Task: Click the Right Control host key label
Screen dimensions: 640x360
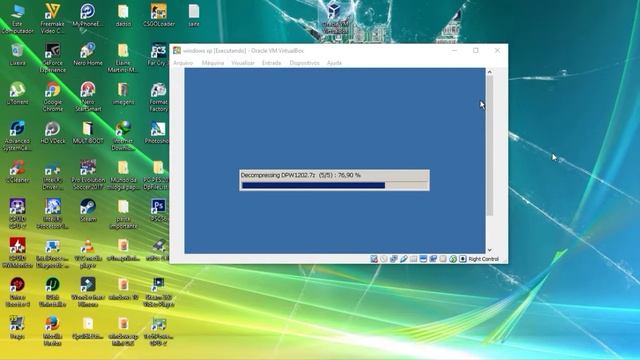Action: coord(483,259)
